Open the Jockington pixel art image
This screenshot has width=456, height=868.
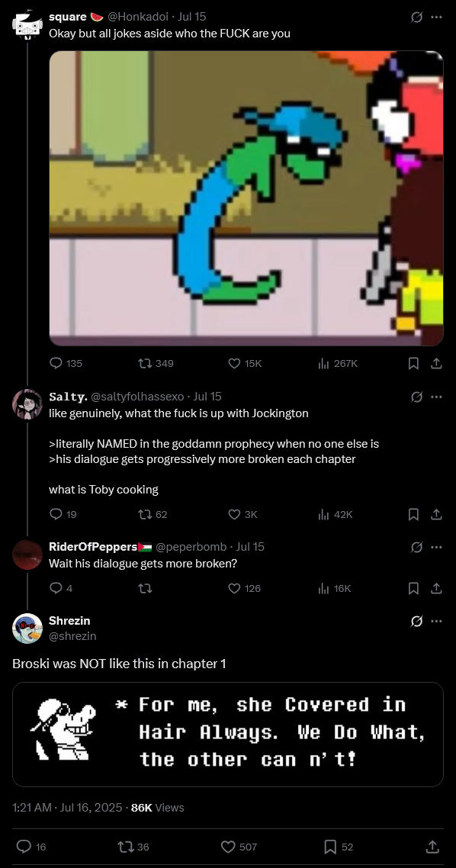pos(246,198)
